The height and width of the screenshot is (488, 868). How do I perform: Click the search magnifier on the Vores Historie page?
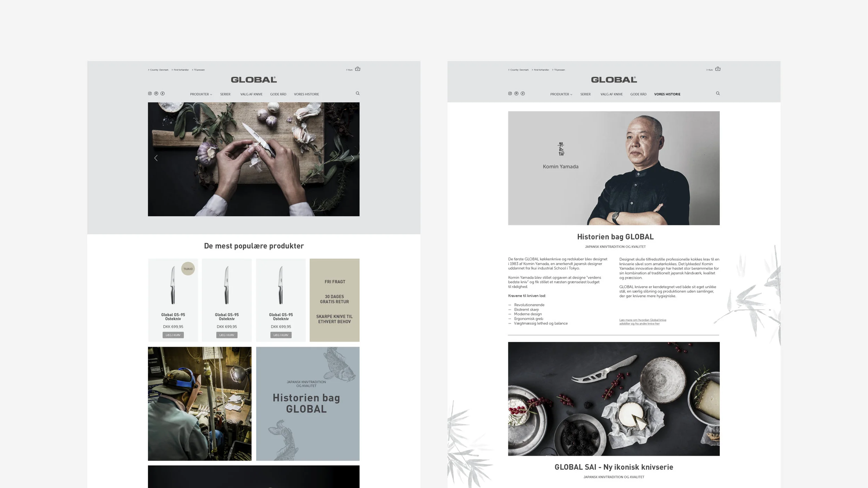coord(718,93)
